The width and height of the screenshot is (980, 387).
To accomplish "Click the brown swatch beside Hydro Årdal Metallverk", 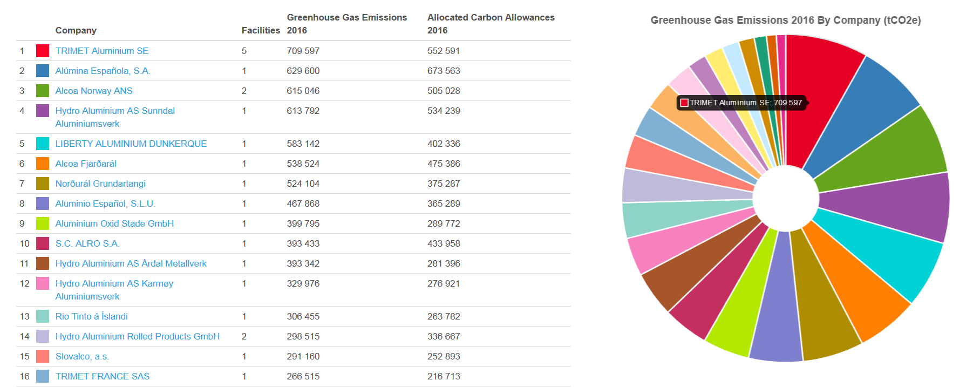I will [43, 263].
